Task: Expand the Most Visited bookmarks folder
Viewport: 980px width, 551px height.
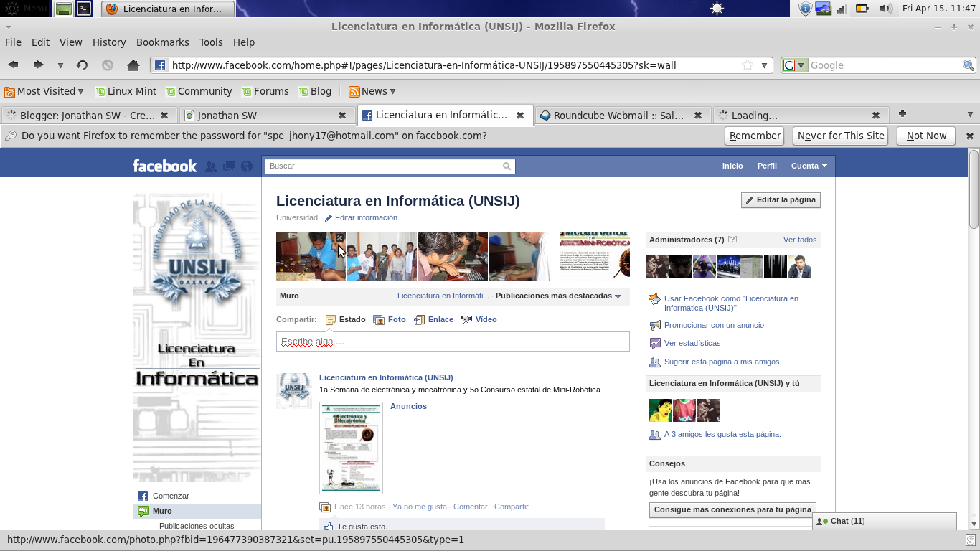Action: pos(44,91)
